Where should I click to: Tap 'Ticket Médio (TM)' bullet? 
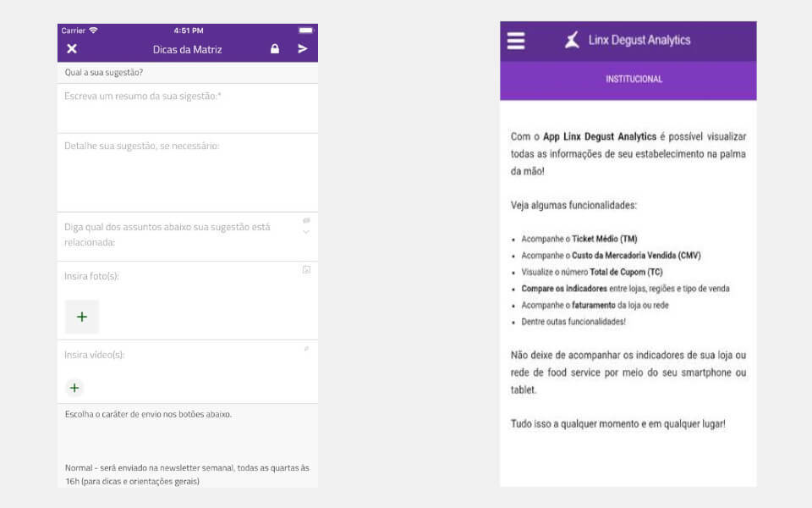(x=579, y=239)
